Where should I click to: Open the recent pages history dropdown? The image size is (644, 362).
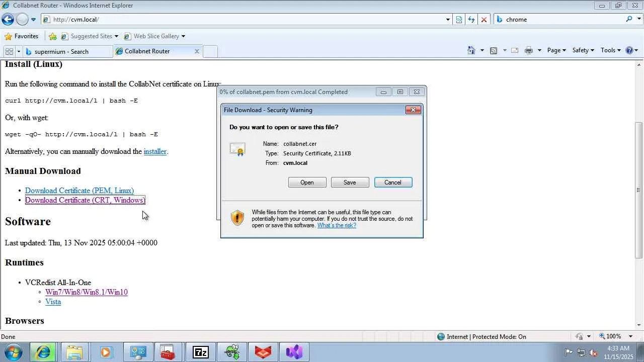point(33,20)
